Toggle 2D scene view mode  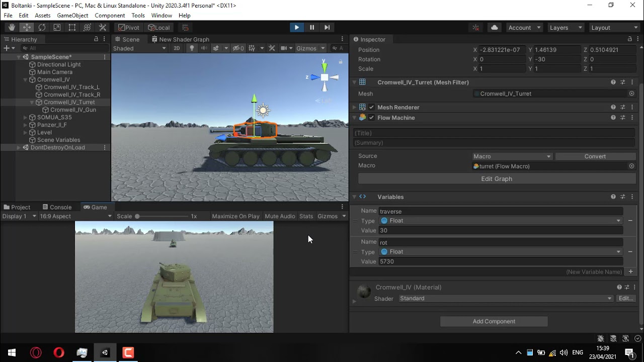177,48
